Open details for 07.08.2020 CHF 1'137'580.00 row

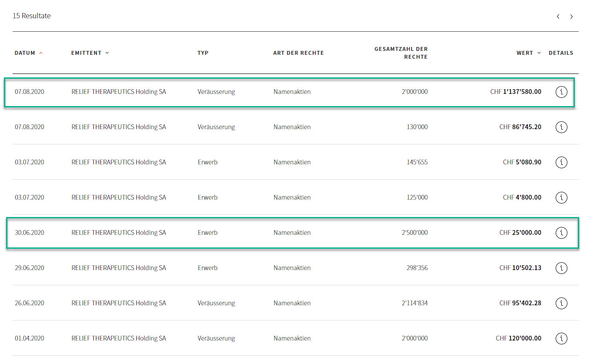pos(561,92)
